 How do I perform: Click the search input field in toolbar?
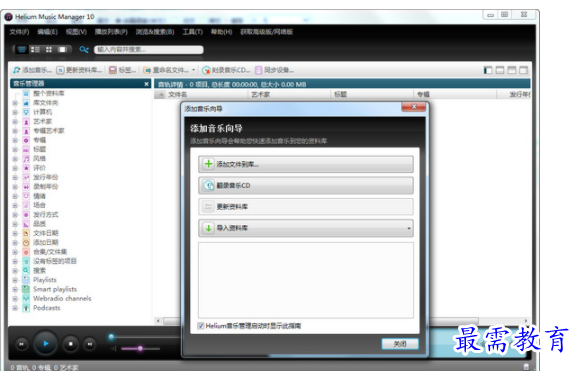(149, 49)
